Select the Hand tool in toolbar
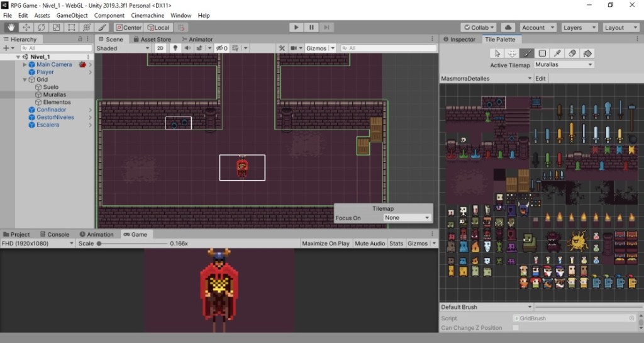 11,28
